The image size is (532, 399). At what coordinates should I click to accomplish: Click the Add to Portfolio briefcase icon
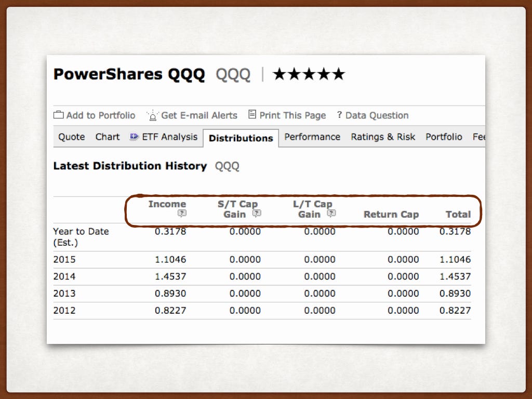point(58,115)
